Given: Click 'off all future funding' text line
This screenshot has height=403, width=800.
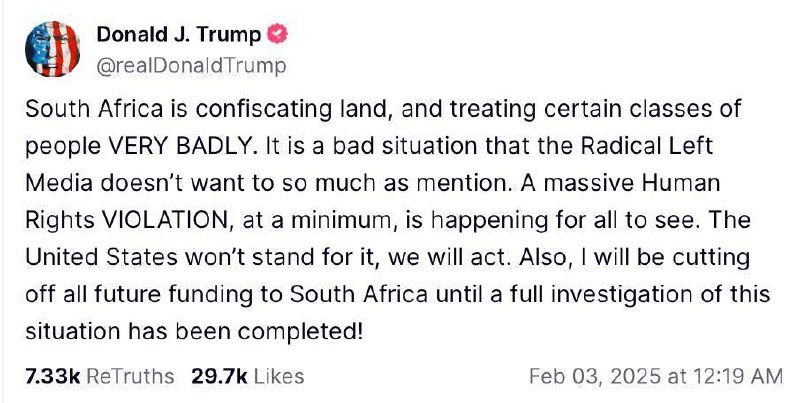Looking at the screenshot, I should (155, 295).
